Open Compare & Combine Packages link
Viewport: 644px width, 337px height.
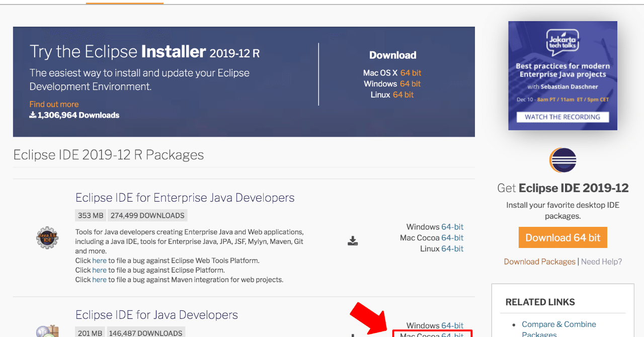(x=559, y=329)
